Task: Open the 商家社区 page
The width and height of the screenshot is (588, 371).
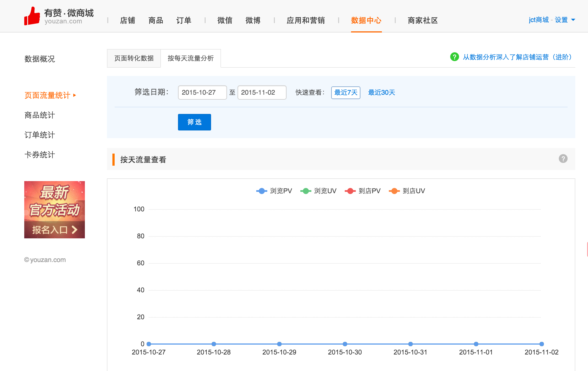Action: [423, 20]
